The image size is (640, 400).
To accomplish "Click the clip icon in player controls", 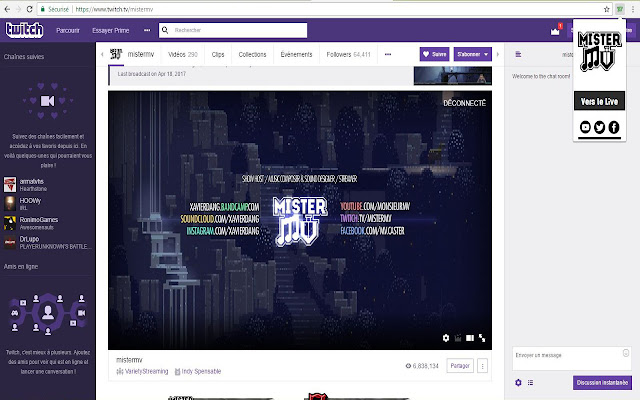I will click(458, 338).
